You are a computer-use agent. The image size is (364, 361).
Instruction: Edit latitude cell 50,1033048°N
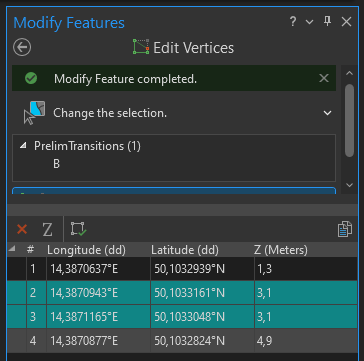click(202, 317)
